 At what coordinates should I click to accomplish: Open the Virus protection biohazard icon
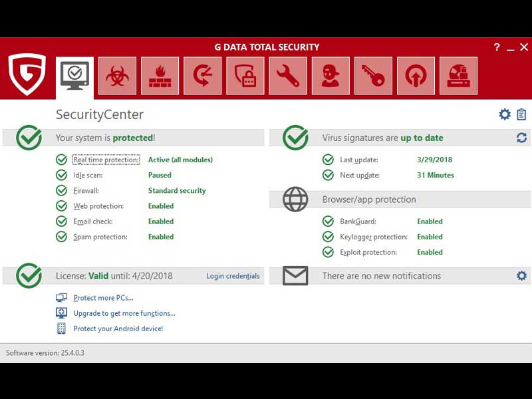pyautogui.click(x=118, y=76)
